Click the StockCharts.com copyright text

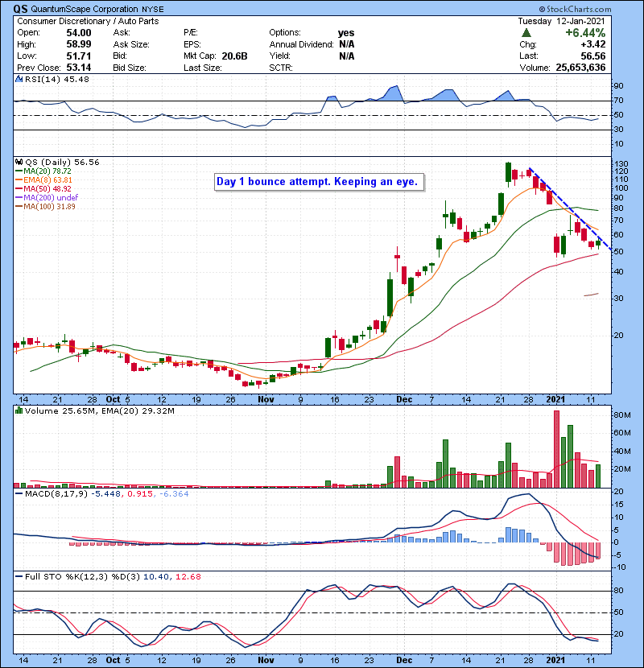(x=575, y=9)
